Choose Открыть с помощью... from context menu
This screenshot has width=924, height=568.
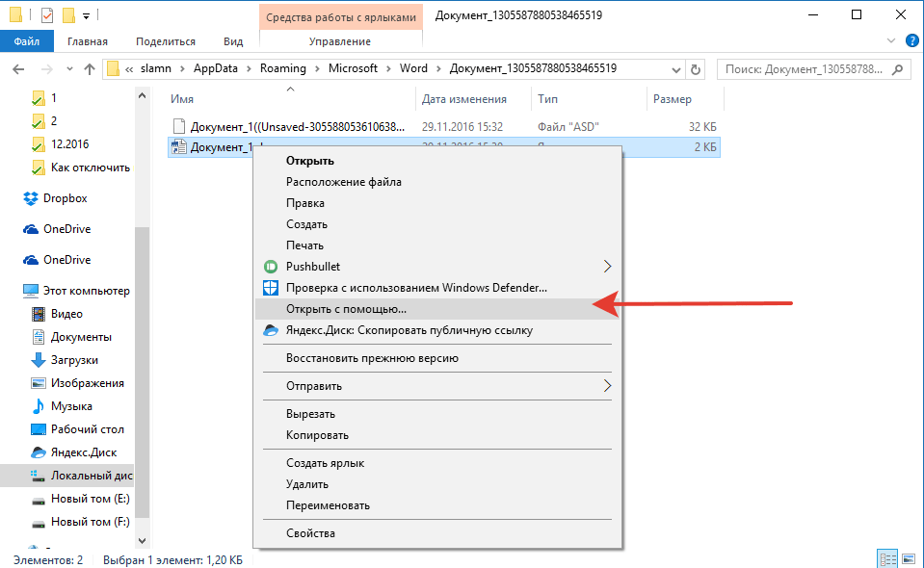[x=346, y=309]
